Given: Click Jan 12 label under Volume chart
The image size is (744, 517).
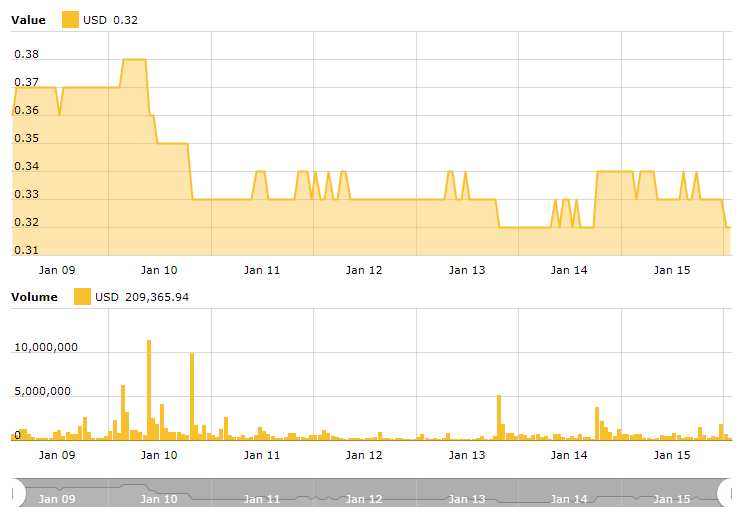Looking at the screenshot, I should tap(364, 455).
